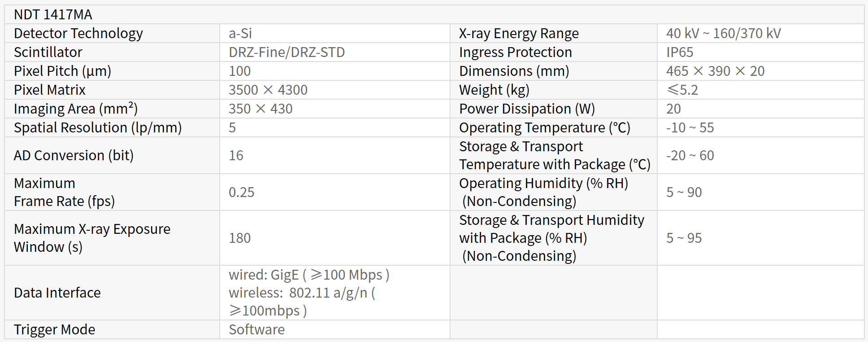Select the Detector Technology label cell
868x342 pixels.
point(78,34)
